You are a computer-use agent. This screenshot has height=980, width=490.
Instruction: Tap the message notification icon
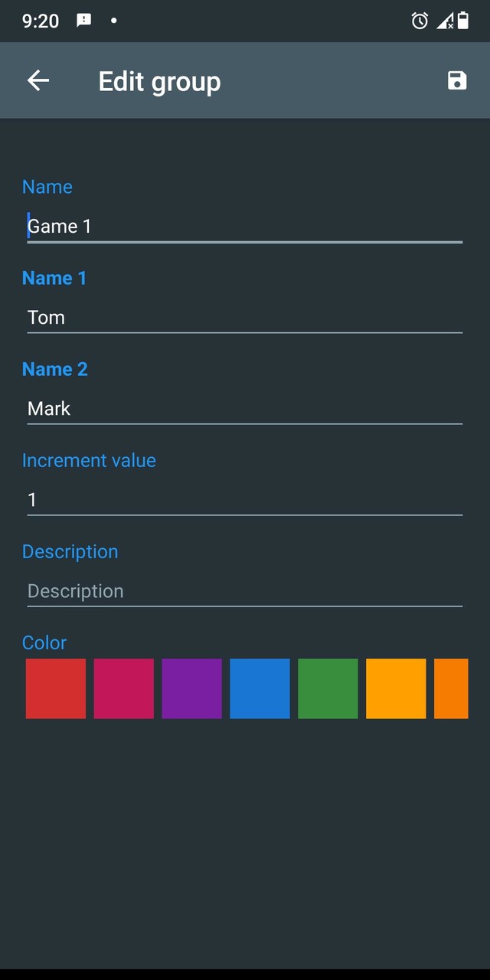pyautogui.click(x=84, y=21)
